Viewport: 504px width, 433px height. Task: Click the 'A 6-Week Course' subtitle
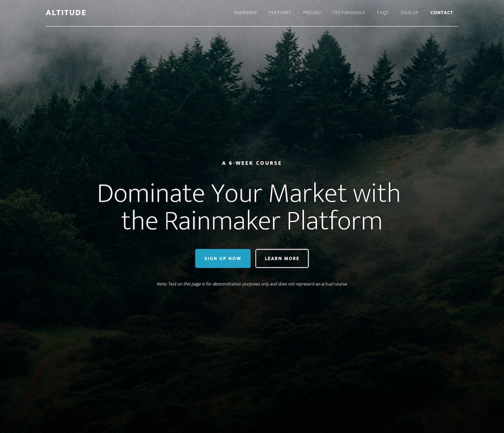[x=252, y=163]
